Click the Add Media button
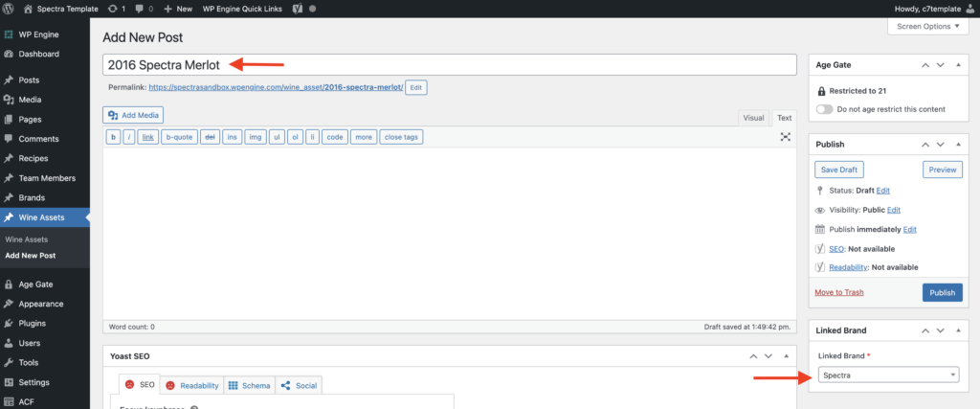 133,115
